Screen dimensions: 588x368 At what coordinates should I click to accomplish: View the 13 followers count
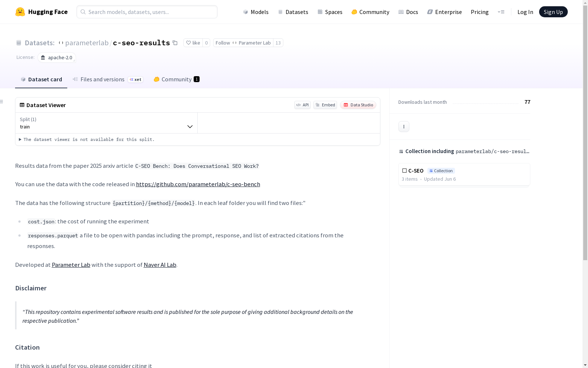click(x=278, y=43)
